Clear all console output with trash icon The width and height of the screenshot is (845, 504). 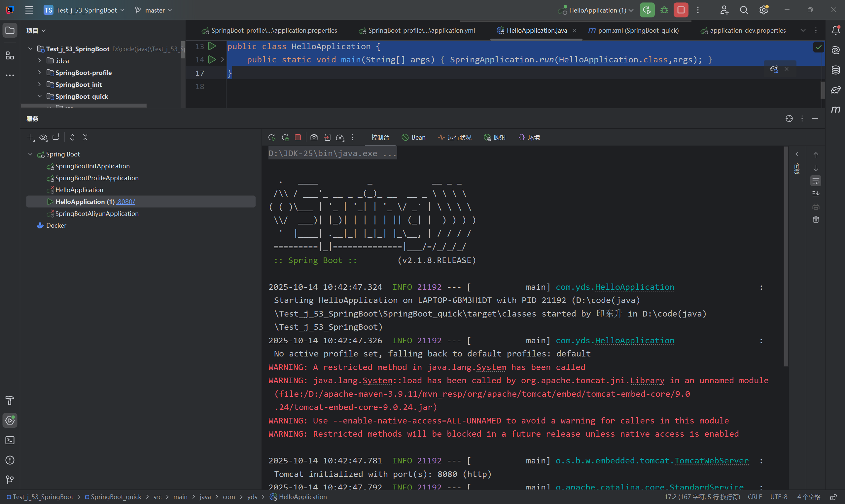[x=815, y=219]
